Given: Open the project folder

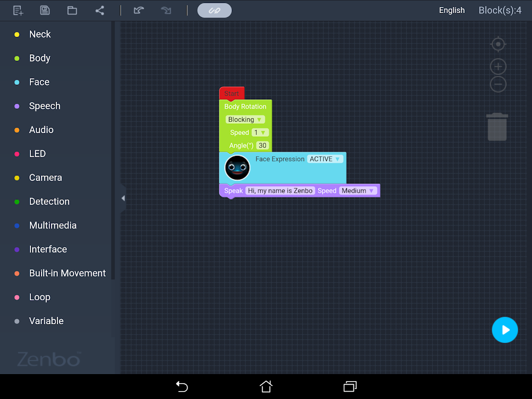Looking at the screenshot, I should pos(72,10).
